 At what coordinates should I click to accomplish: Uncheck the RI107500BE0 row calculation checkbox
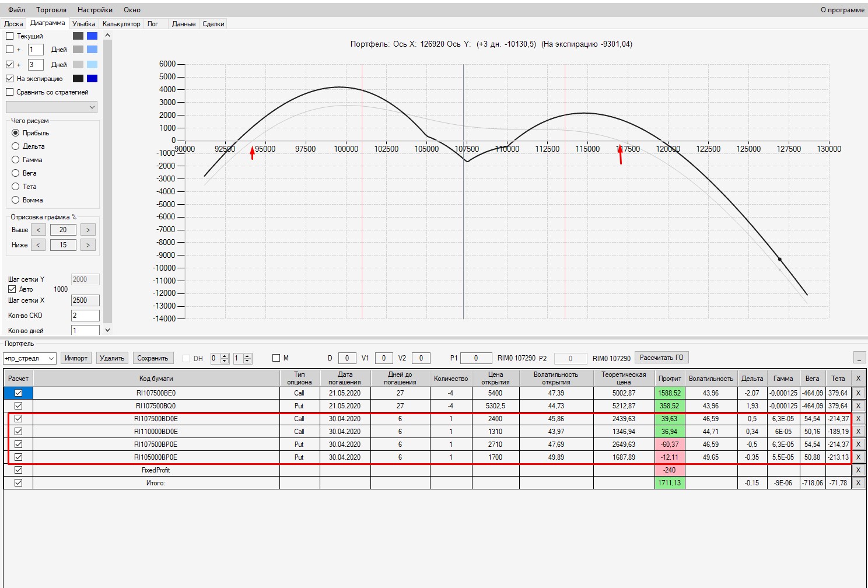(x=19, y=393)
